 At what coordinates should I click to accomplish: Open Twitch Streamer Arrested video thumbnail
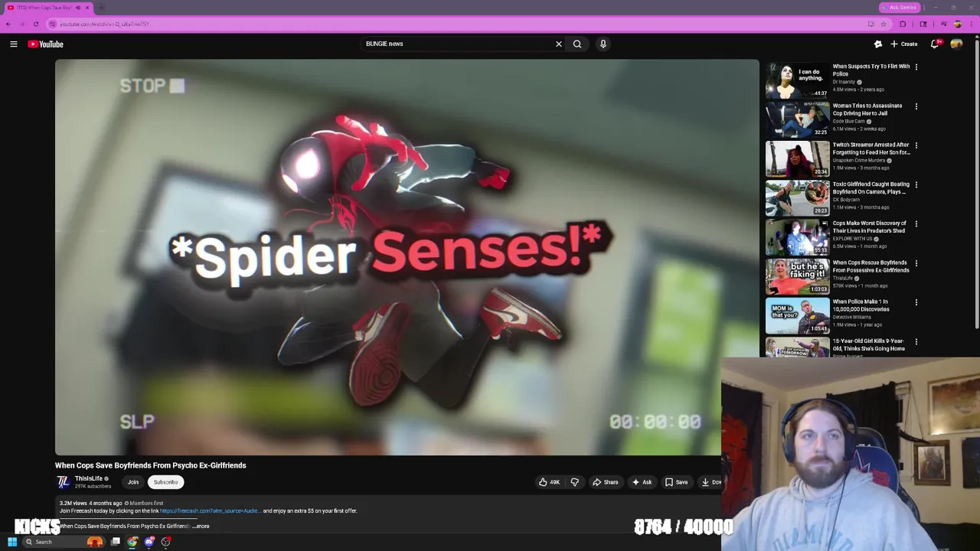pyautogui.click(x=798, y=158)
